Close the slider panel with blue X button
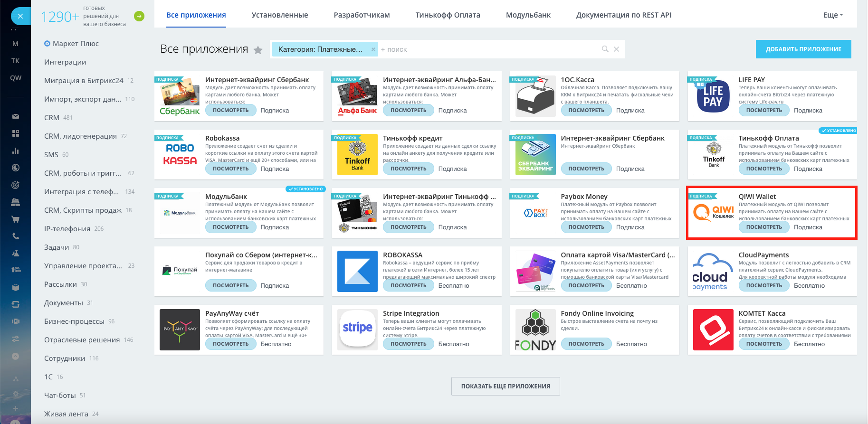Image resolution: width=868 pixels, height=424 pixels. pos(20,16)
